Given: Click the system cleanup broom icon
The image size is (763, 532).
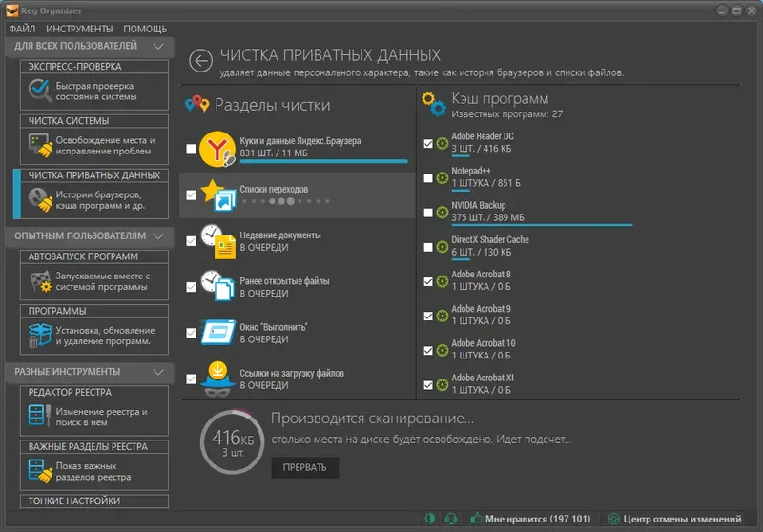Looking at the screenshot, I should pyautogui.click(x=40, y=145).
